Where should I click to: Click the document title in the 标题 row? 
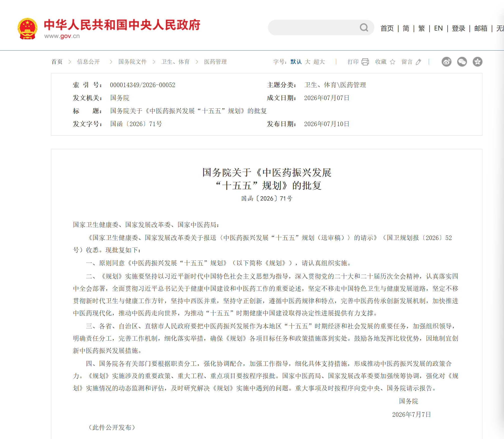coord(188,111)
